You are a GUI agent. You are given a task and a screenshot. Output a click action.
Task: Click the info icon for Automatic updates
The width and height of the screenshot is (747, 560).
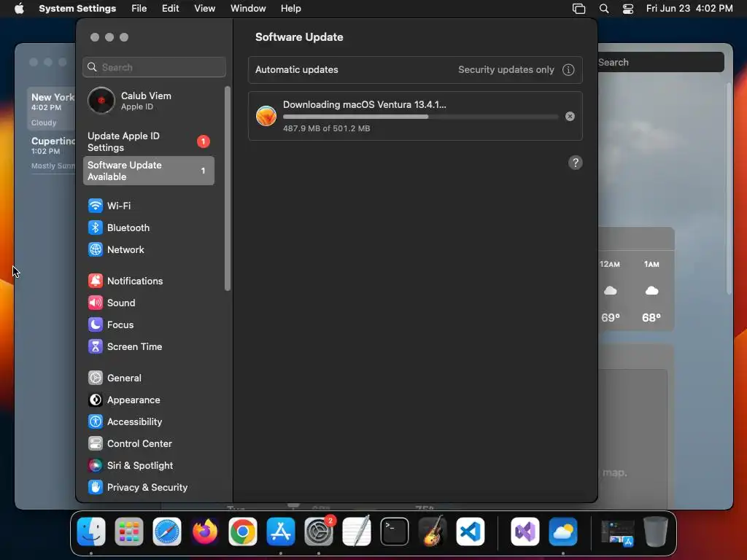click(x=568, y=70)
